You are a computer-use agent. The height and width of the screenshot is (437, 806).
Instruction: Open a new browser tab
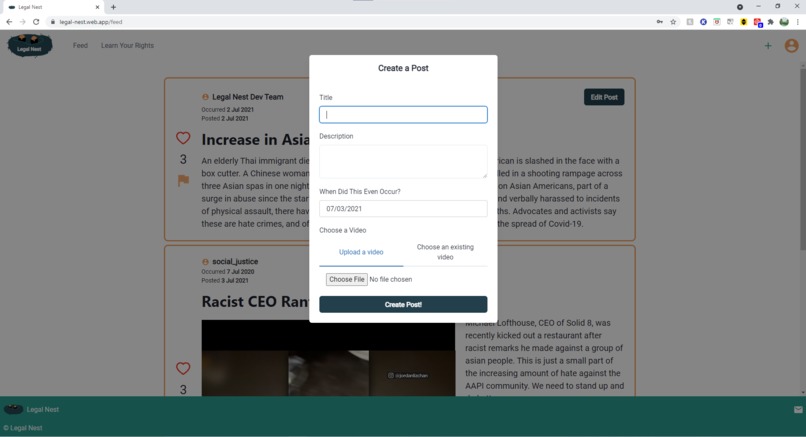(x=113, y=7)
